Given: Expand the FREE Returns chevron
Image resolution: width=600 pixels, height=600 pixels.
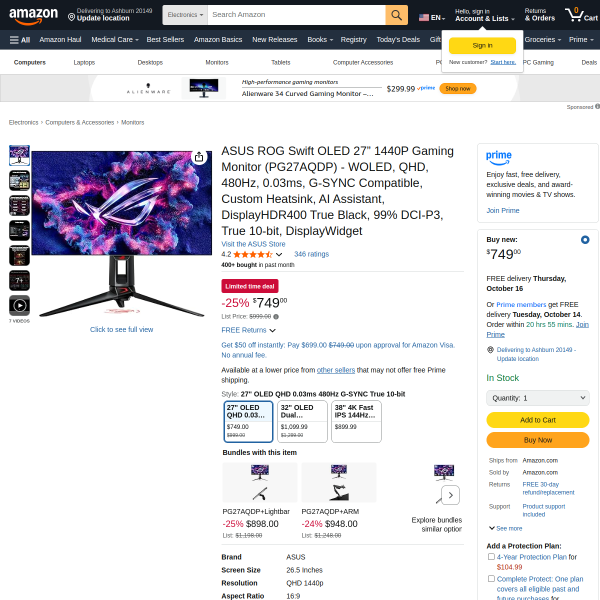Looking at the screenshot, I should tap(272, 330).
